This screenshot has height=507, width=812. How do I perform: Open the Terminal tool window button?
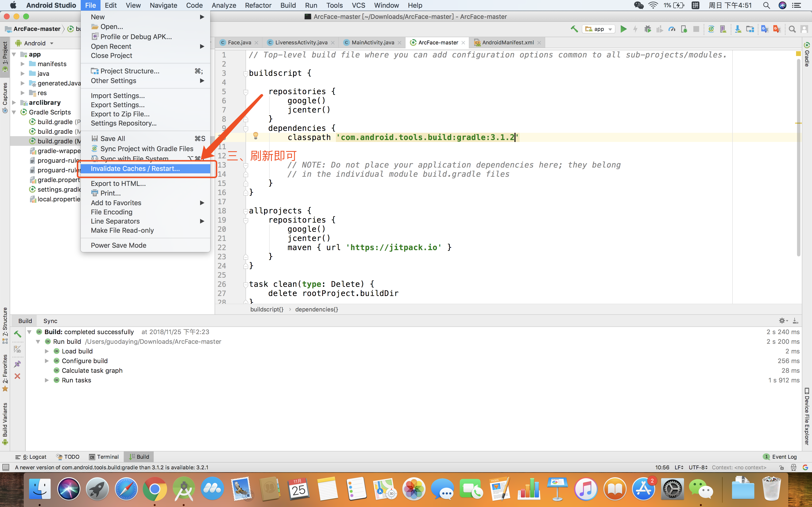104,457
